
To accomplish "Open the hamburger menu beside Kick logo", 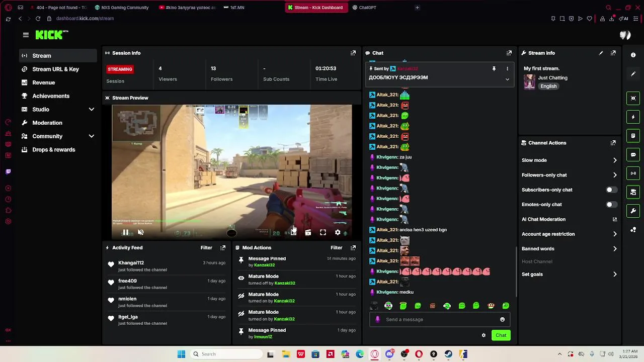I will point(26,35).
